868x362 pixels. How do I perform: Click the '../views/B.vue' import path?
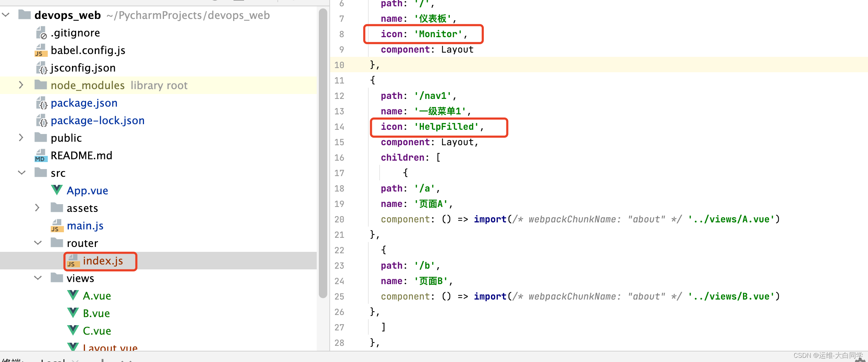point(731,296)
